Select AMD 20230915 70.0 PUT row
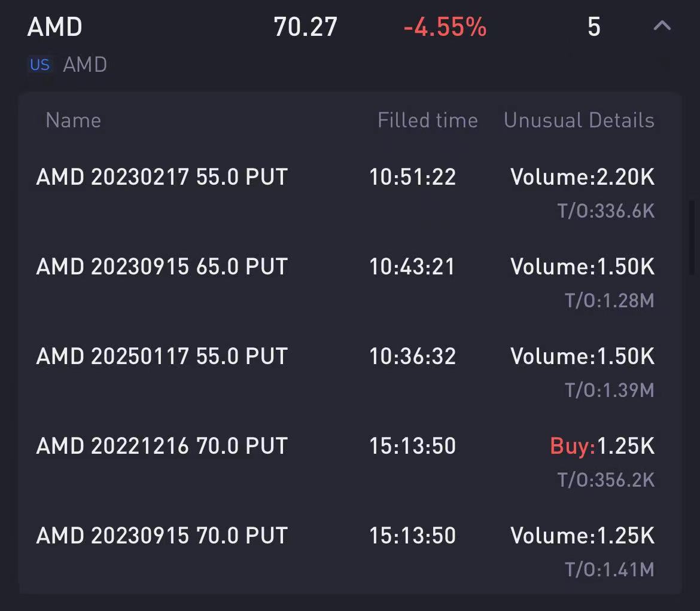700x611 pixels. [162, 536]
